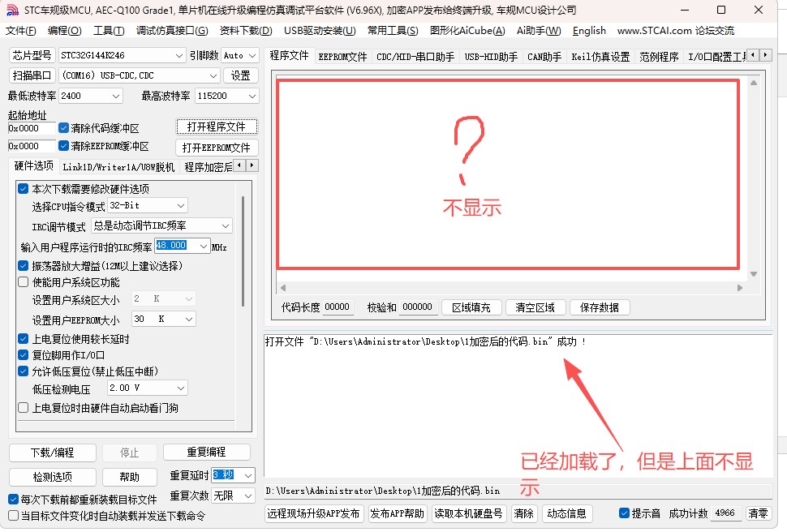Click code start address 0x0000 field

tap(31, 128)
